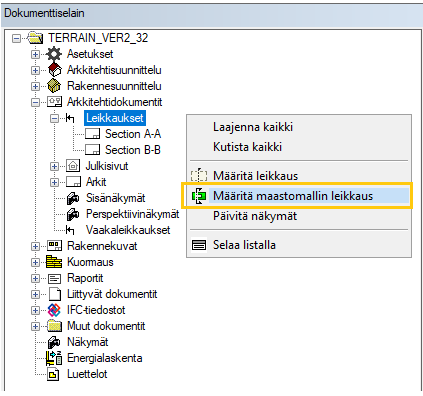Select the Näkymät label
The image size is (423, 396).
tap(88, 342)
